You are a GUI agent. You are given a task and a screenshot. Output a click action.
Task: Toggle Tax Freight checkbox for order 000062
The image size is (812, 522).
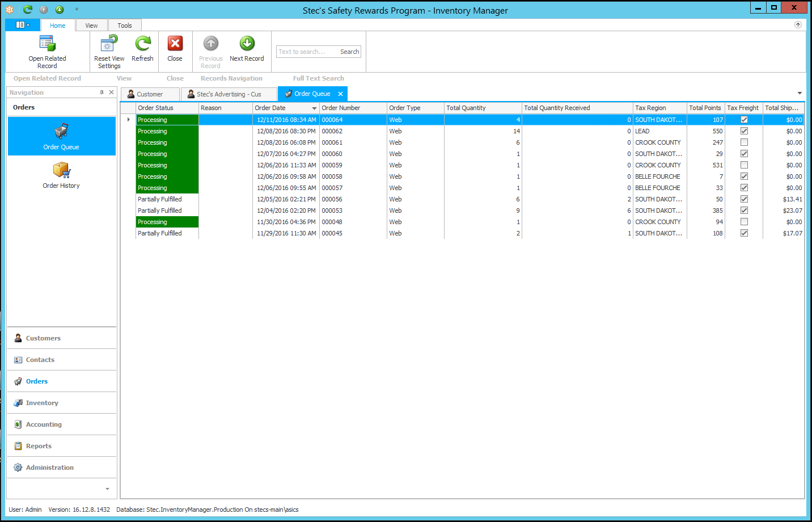744,131
